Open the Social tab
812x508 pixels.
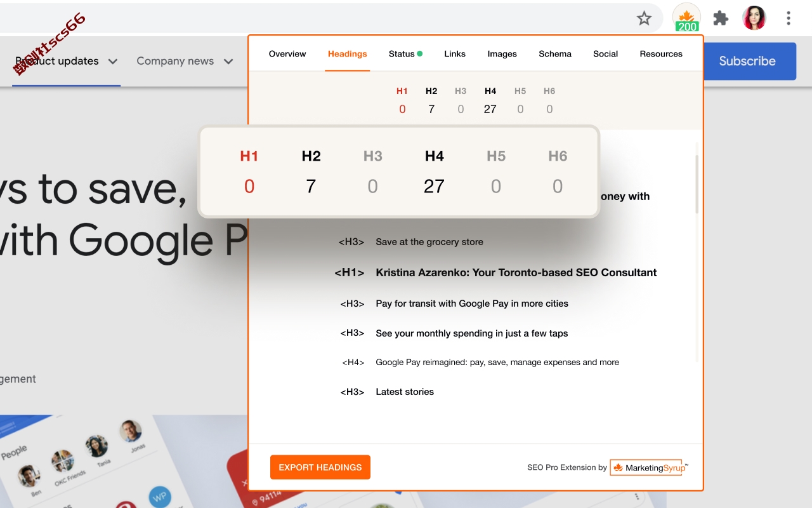605,54
